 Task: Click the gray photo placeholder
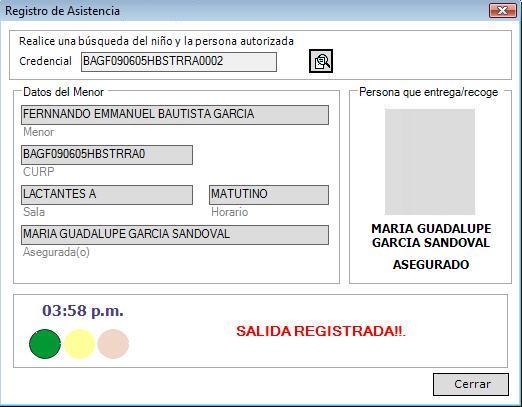point(430,162)
